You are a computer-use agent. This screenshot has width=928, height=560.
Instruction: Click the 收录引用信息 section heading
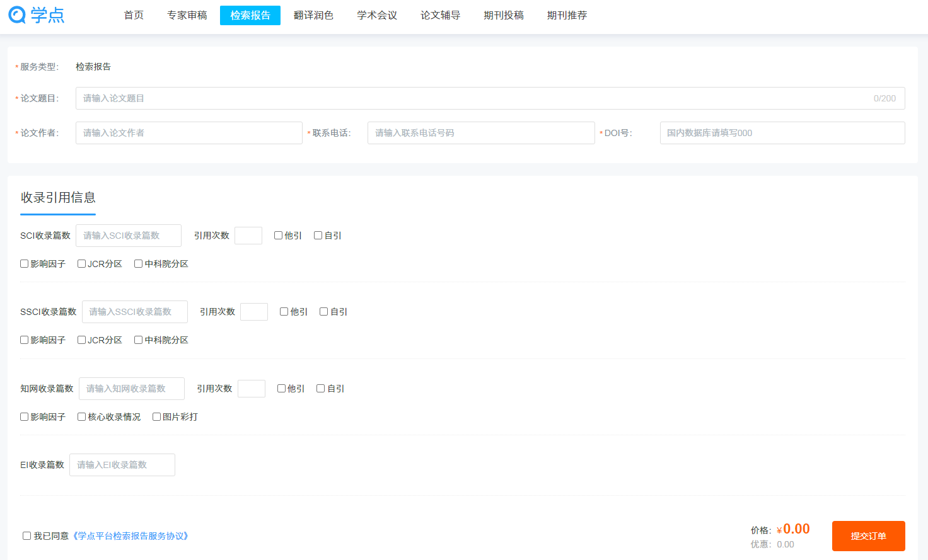pos(58,198)
